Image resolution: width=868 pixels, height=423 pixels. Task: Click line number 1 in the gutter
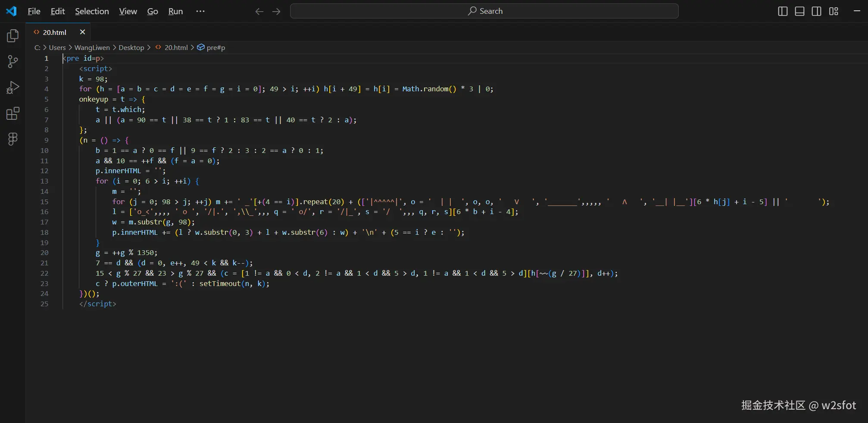point(46,58)
